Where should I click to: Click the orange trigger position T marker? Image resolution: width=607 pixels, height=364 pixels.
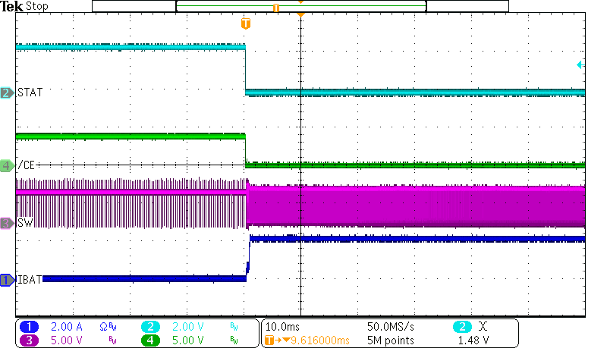click(x=245, y=24)
